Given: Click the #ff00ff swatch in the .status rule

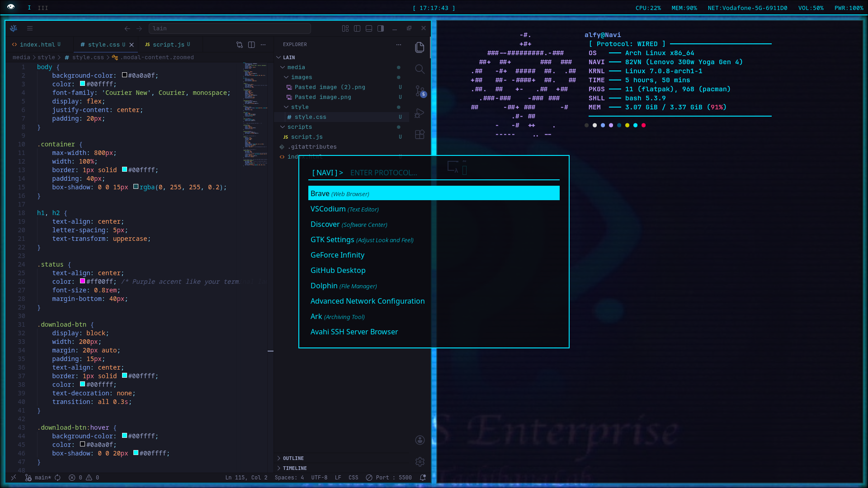Looking at the screenshot, I should click(x=83, y=281).
